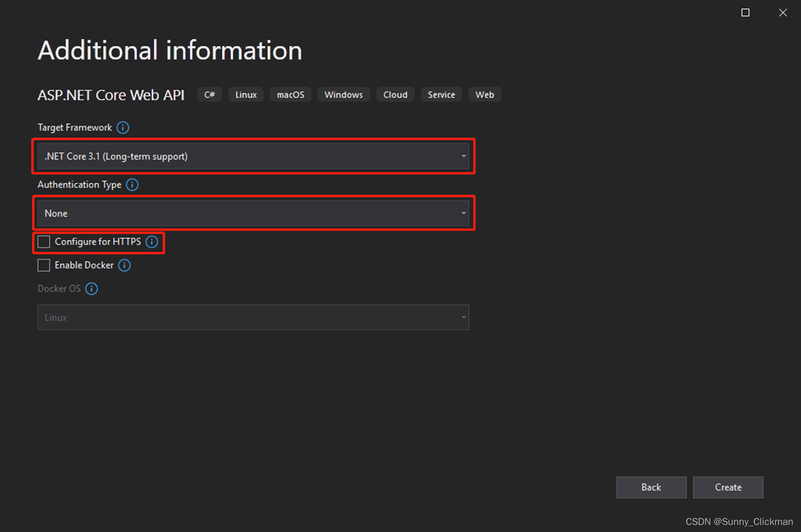Open the Docker OS Linux dropdown
The width and height of the screenshot is (801, 532).
tap(253, 317)
